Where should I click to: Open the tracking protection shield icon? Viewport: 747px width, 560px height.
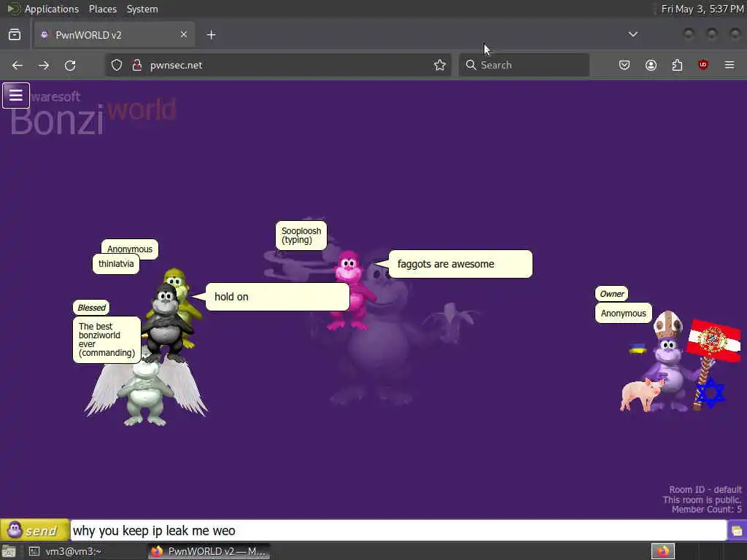[117, 65]
